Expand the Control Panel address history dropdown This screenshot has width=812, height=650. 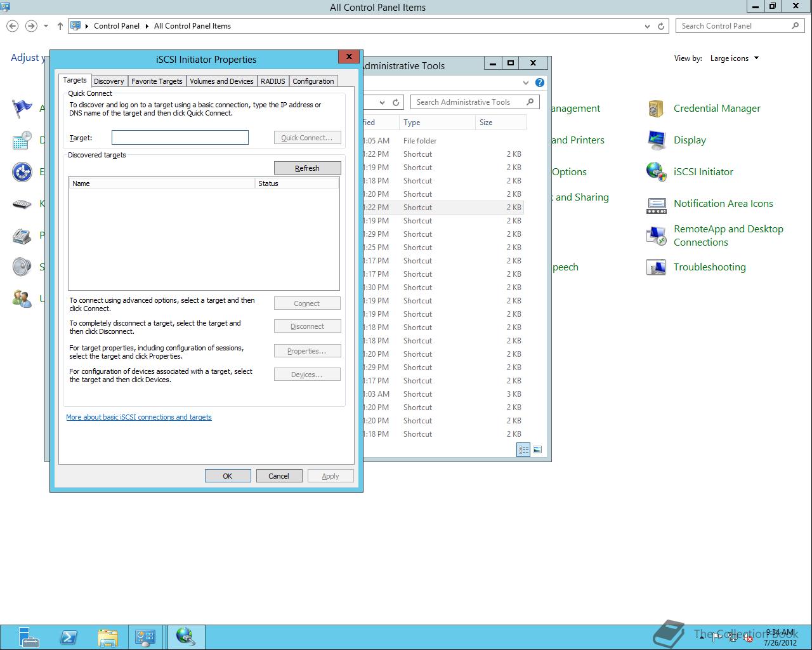[x=647, y=26]
